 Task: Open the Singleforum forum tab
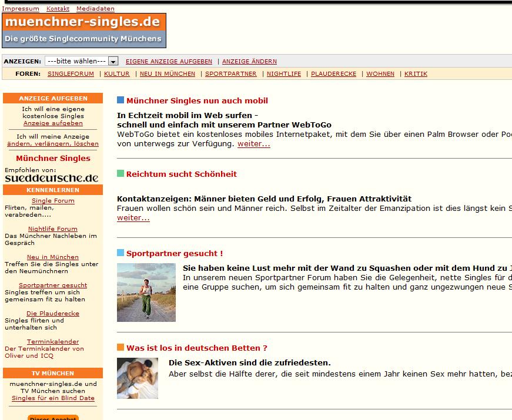coord(71,74)
